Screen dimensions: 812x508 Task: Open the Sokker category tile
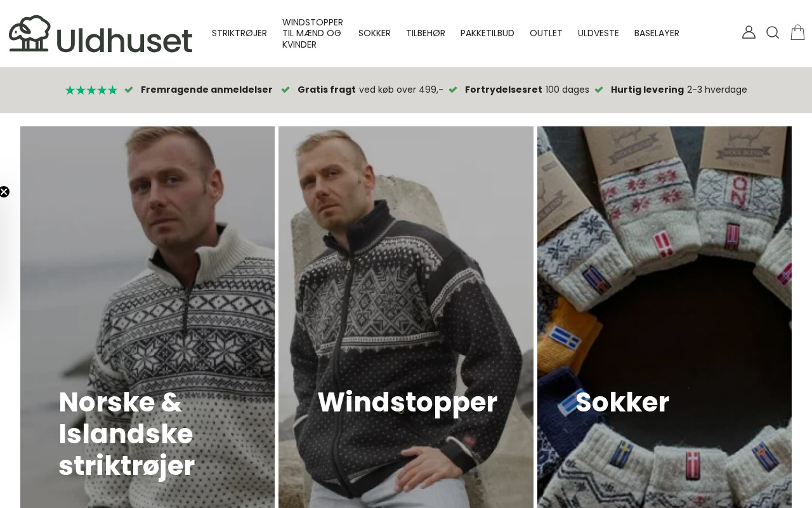[664, 317]
